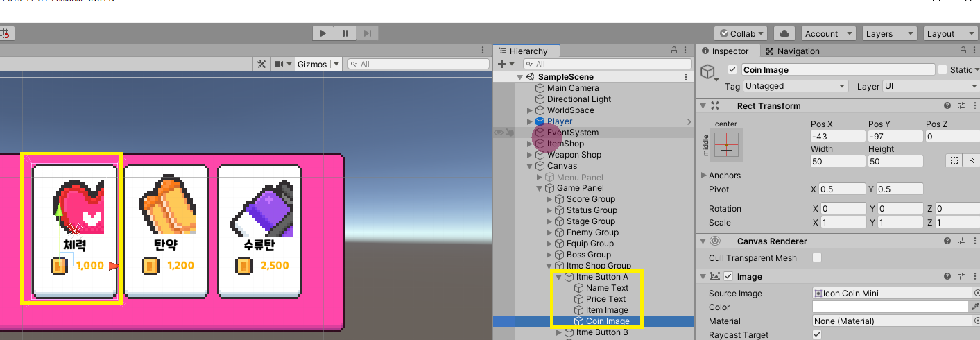Start Play mode with the Play button
The image size is (980, 340).
click(x=323, y=33)
